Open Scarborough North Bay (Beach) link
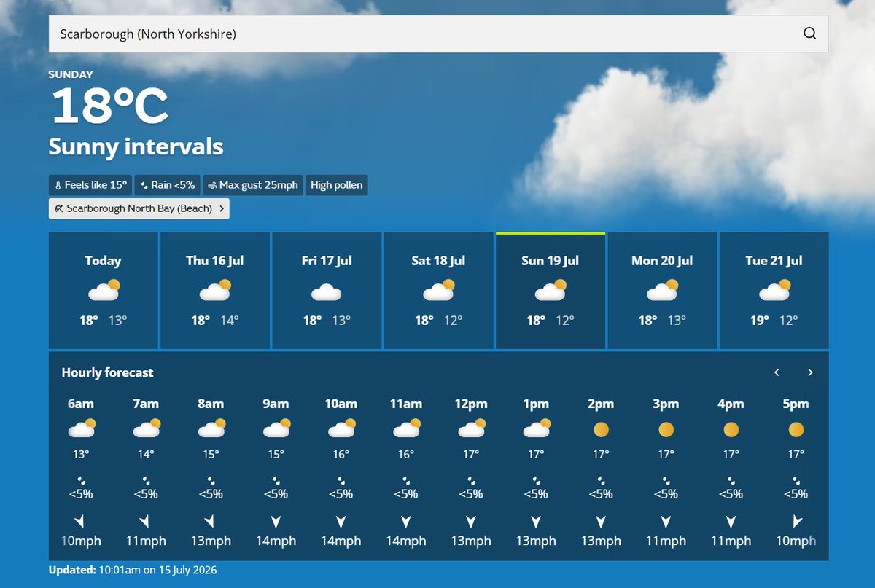Image resolution: width=875 pixels, height=588 pixels. [x=139, y=208]
